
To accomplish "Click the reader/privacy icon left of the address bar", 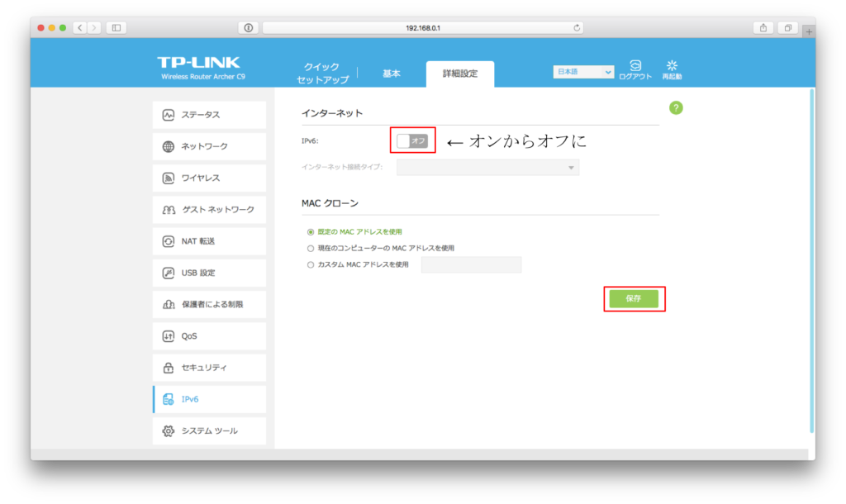I will [x=248, y=27].
